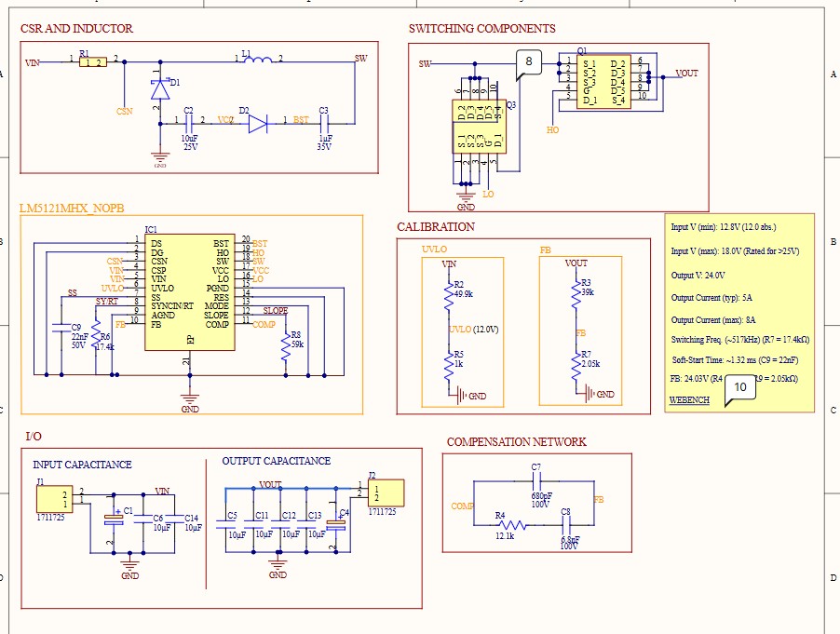Open the WEBENCH link in the notes box

pos(690,400)
